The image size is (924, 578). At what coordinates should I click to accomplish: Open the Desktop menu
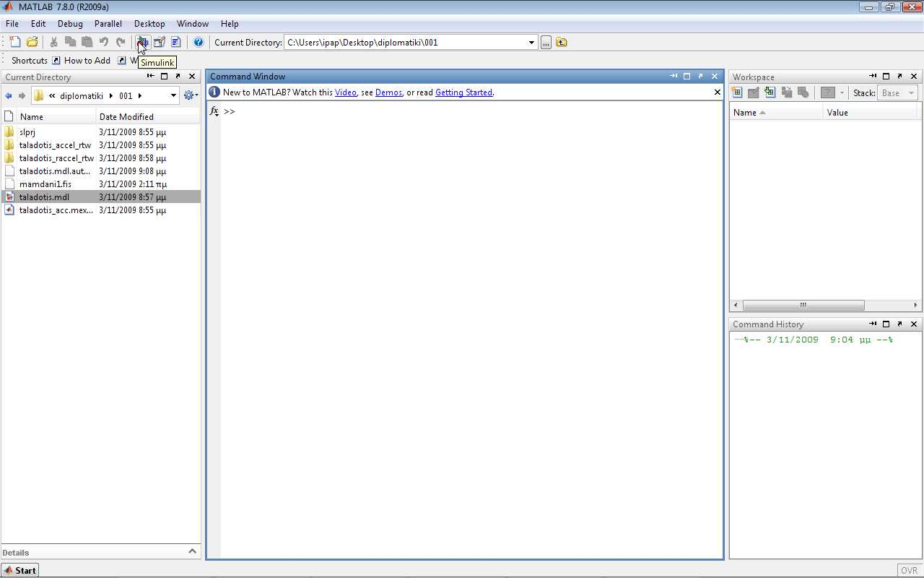coord(149,24)
